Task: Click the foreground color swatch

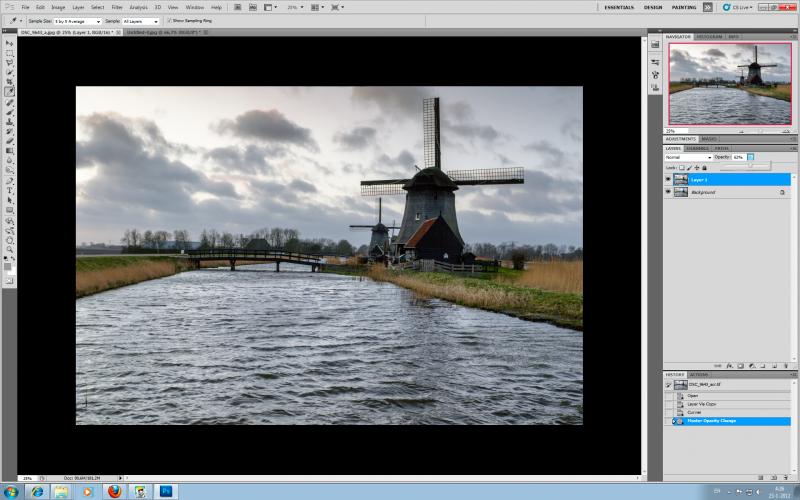Action: tap(8, 267)
